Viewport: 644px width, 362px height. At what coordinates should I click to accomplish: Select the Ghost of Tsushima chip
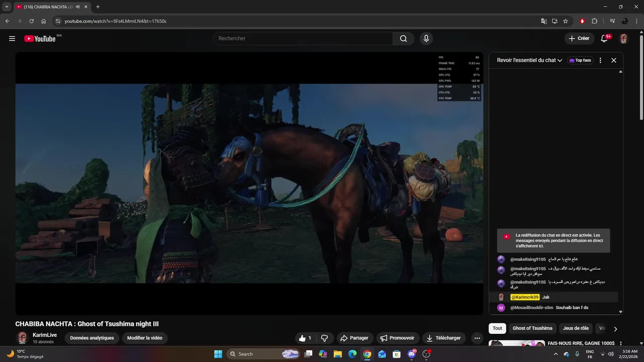click(x=532, y=328)
